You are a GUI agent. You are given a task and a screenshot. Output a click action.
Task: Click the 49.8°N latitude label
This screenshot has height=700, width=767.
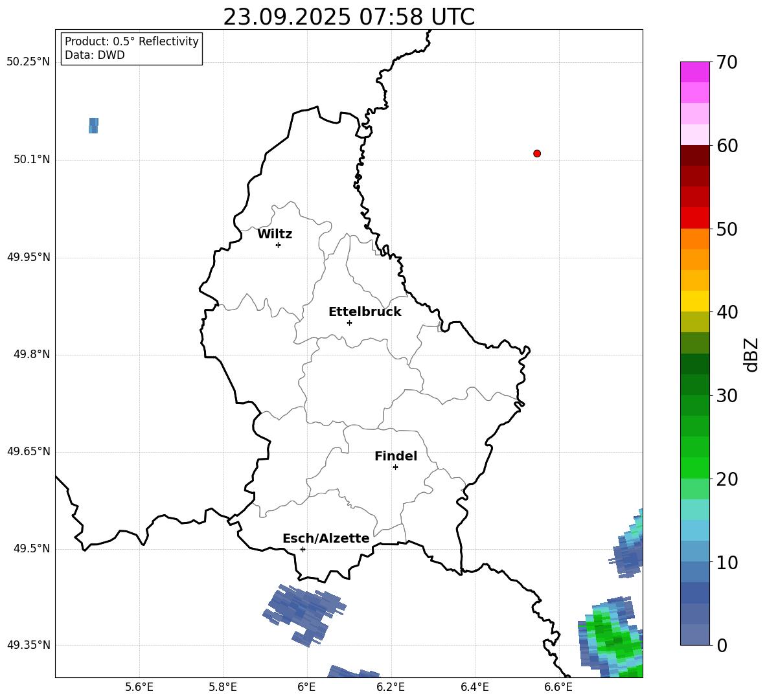tap(32, 354)
